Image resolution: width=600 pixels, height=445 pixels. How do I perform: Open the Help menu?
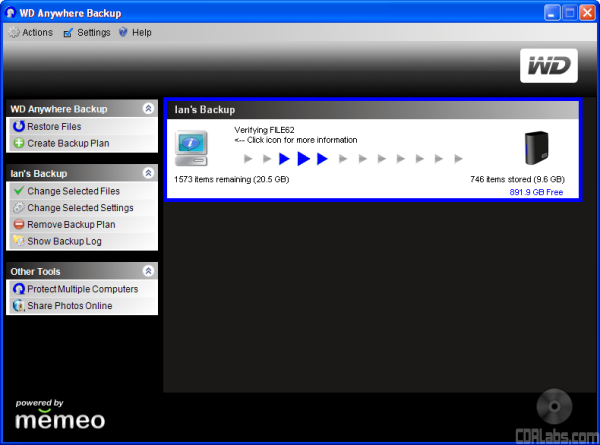pyautogui.click(x=135, y=32)
